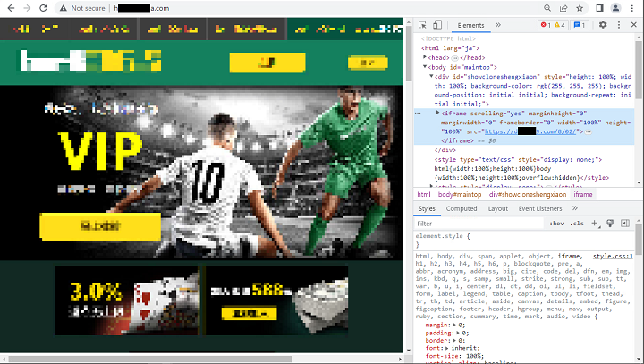
Task: Select html lang="ja" node
Action: click(450, 48)
